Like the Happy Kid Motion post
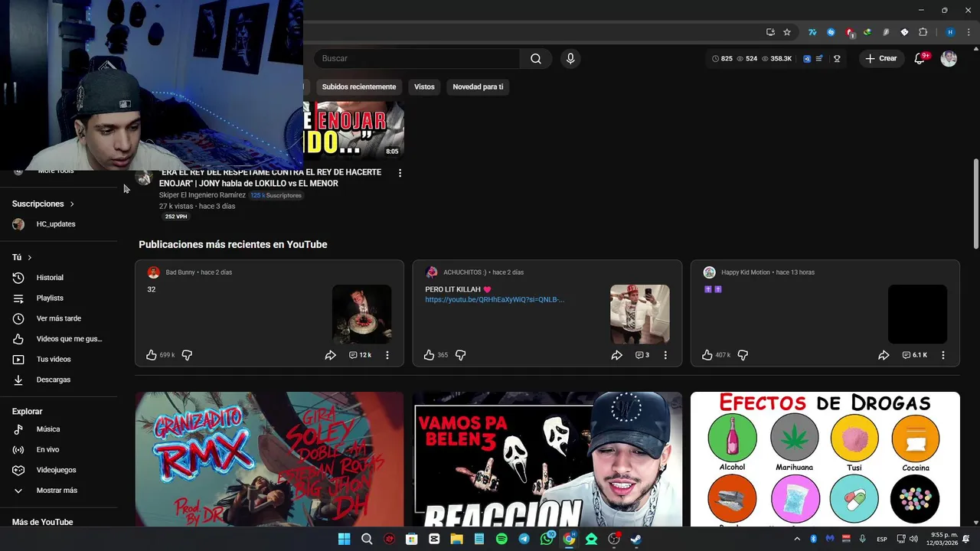The width and height of the screenshot is (980, 551). [707, 355]
